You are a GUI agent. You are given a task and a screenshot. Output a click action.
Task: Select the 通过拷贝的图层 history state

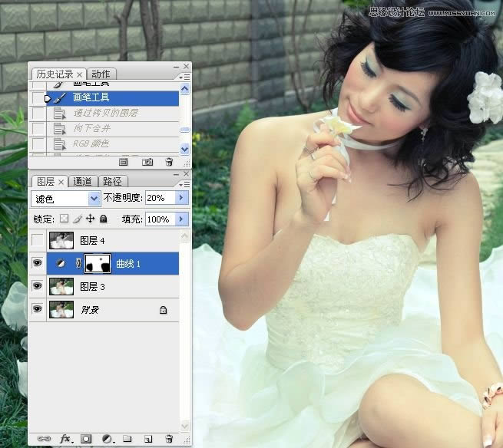105,113
